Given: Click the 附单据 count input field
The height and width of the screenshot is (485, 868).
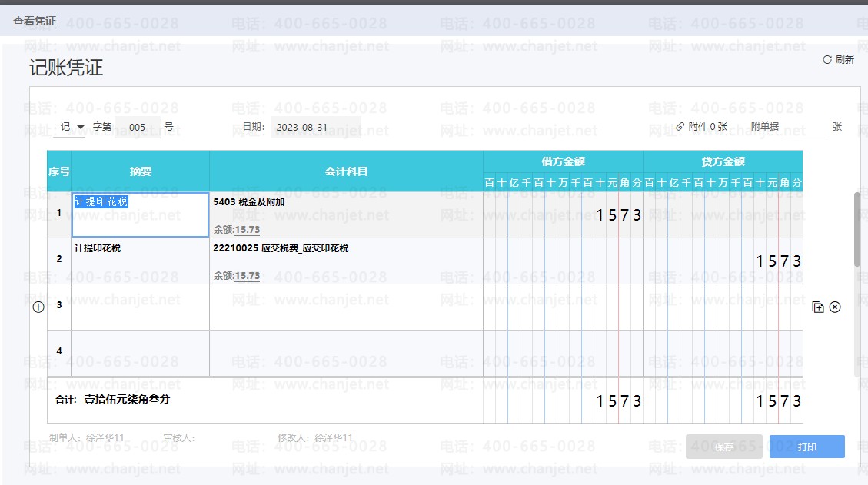Looking at the screenshot, I should (x=804, y=128).
